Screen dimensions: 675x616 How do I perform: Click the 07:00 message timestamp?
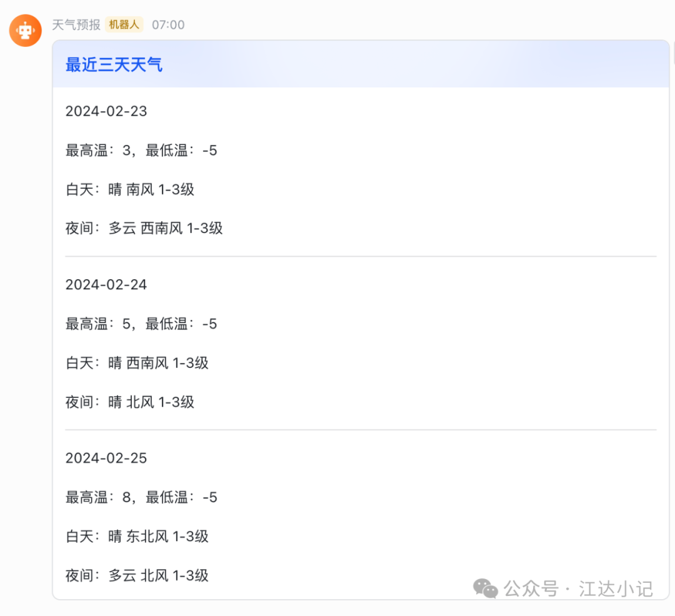(x=168, y=25)
